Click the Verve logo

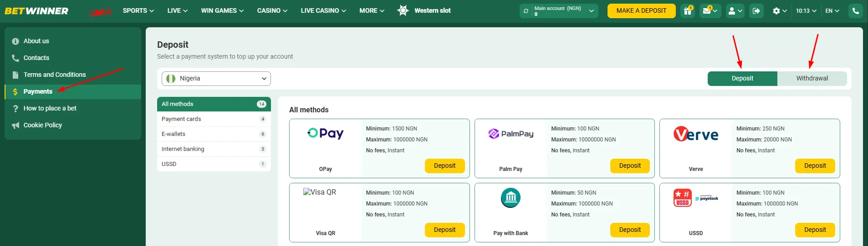click(696, 134)
